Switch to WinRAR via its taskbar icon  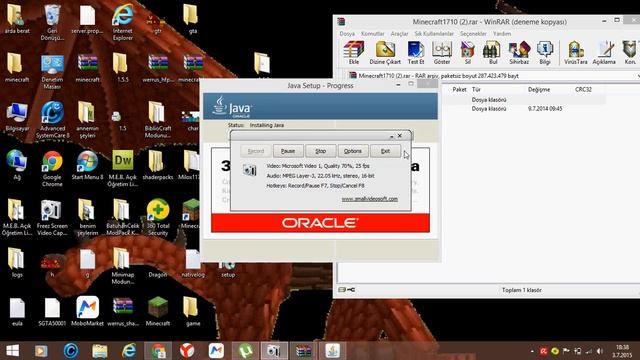[303, 351]
